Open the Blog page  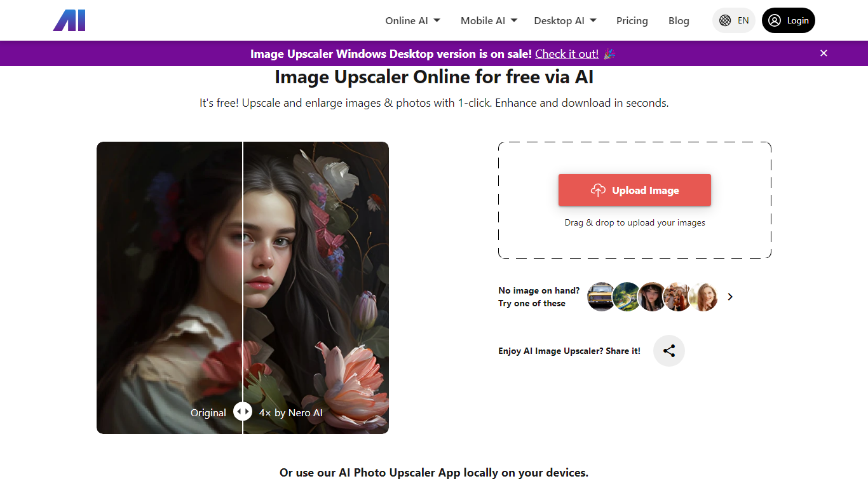pyautogui.click(x=679, y=20)
